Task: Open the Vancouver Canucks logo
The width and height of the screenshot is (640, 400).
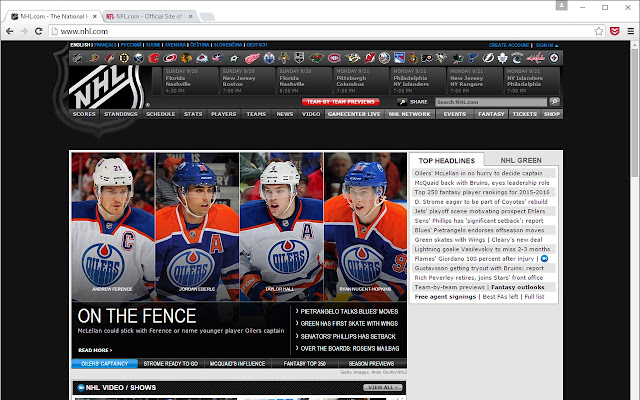Action: point(517,58)
